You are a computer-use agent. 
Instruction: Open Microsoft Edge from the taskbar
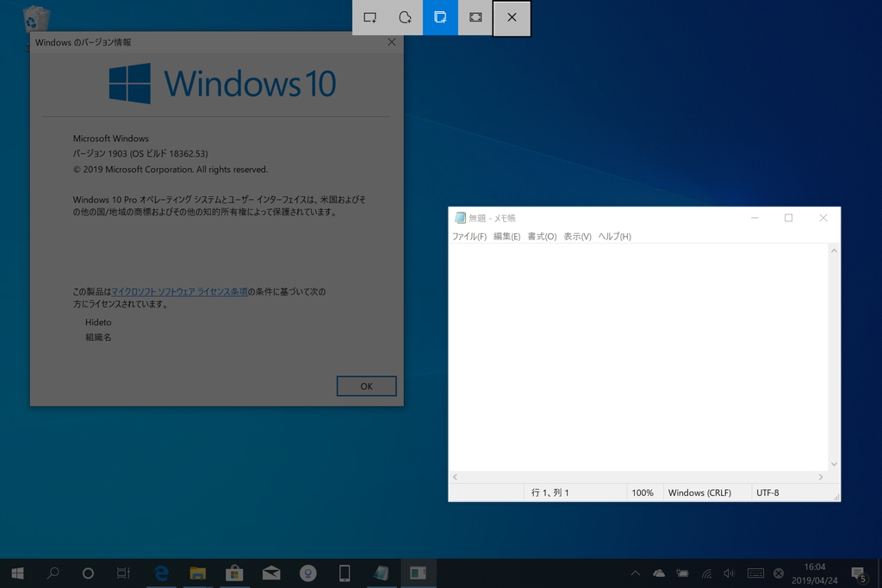point(161,573)
